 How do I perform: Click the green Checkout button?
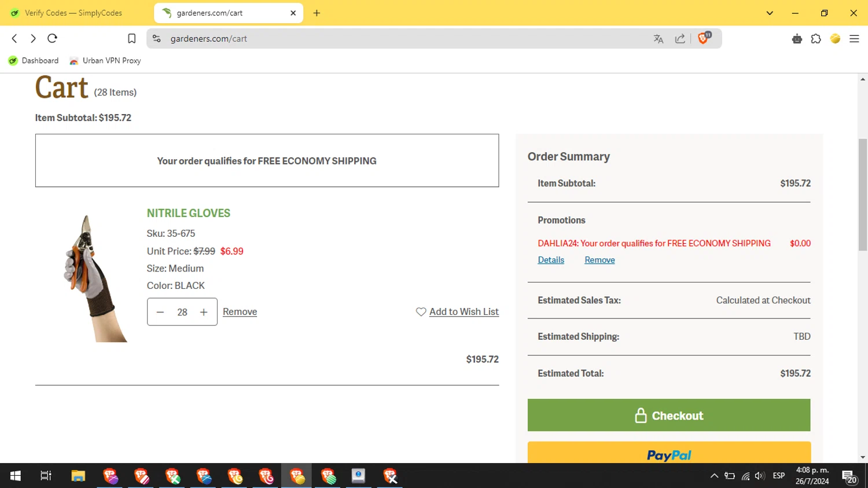pyautogui.click(x=669, y=415)
